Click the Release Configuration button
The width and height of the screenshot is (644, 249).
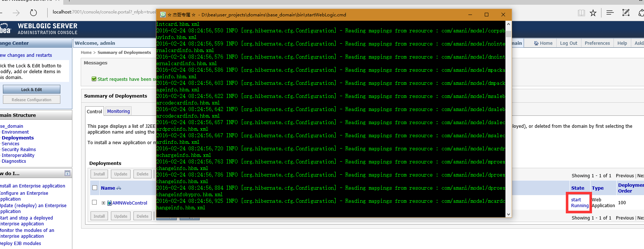coord(32,99)
